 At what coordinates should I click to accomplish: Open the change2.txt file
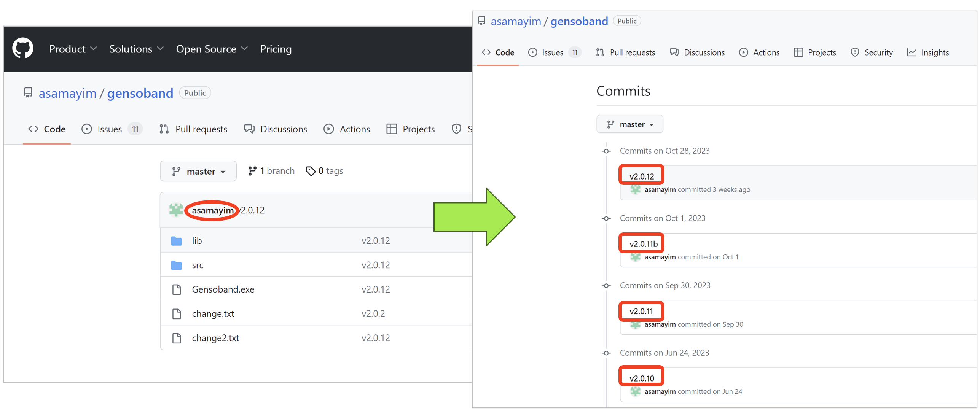tap(215, 338)
